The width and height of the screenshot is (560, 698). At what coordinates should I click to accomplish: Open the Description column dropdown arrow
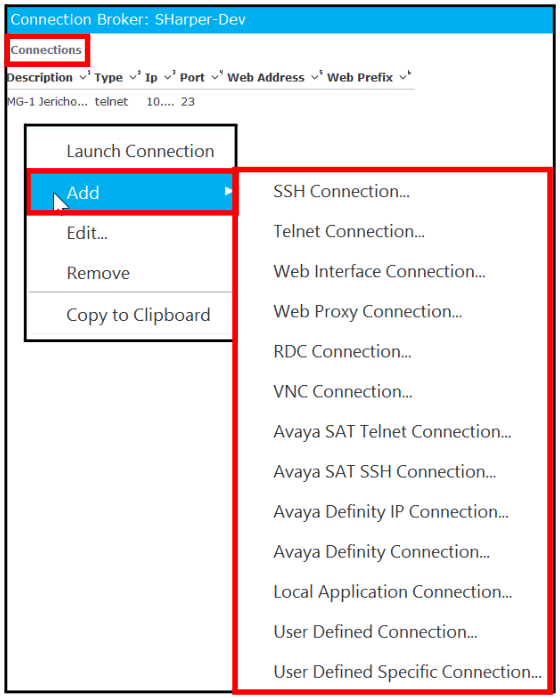[83, 77]
